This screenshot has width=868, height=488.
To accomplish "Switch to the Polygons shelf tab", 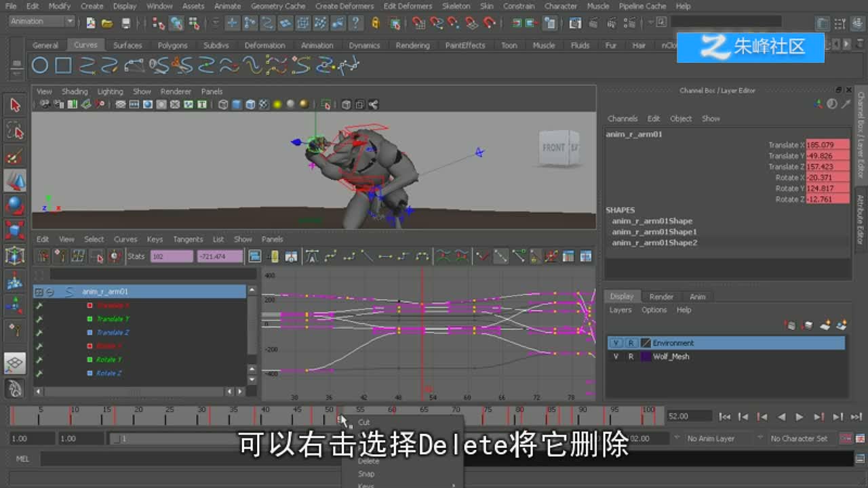I will 172,45.
